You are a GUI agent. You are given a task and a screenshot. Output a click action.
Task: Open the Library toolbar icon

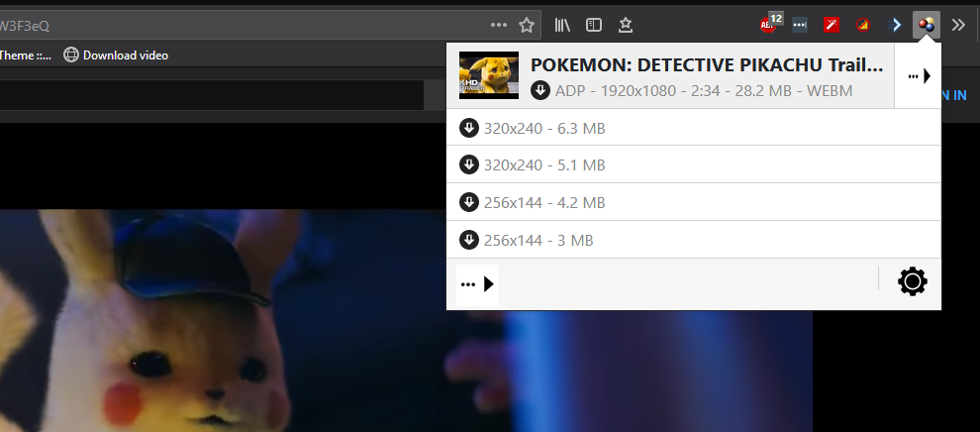[562, 25]
